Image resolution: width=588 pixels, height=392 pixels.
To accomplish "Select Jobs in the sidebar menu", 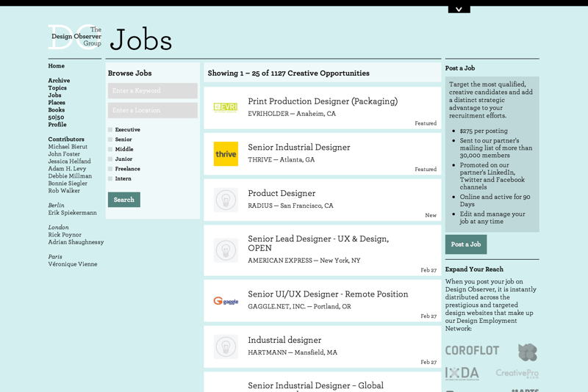I will coord(54,95).
